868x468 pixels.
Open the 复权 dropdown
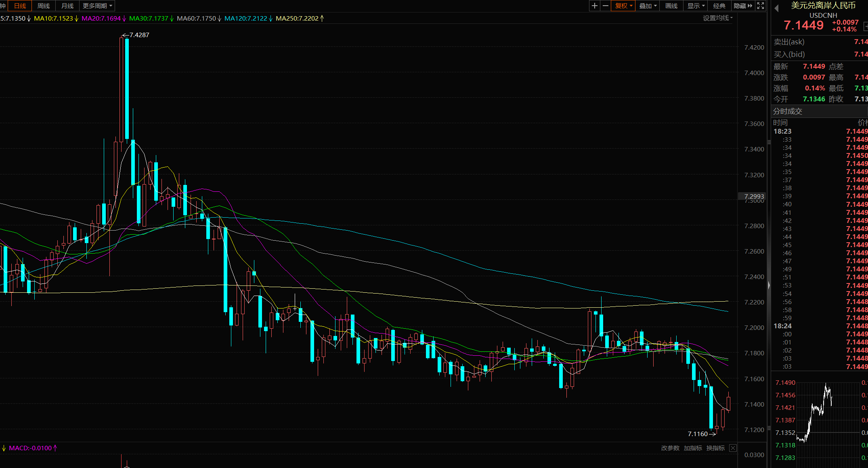[624, 6]
